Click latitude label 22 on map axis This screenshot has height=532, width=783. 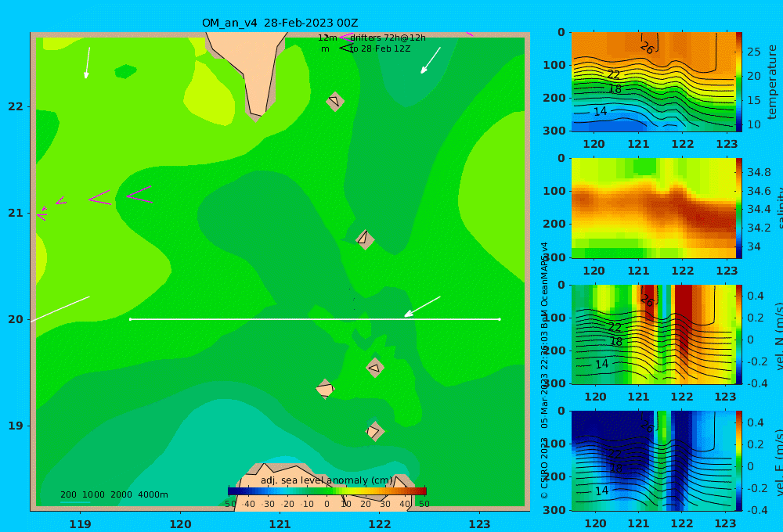click(x=16, y=106)
